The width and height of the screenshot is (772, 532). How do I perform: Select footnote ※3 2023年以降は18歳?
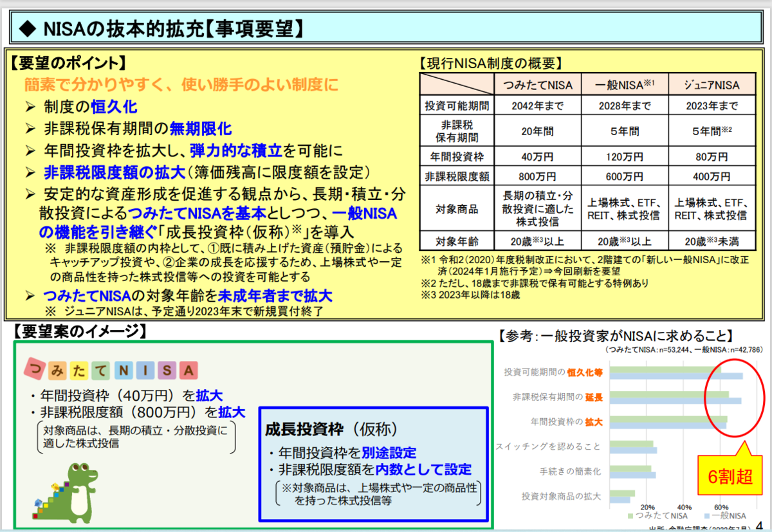coord(470,295)
